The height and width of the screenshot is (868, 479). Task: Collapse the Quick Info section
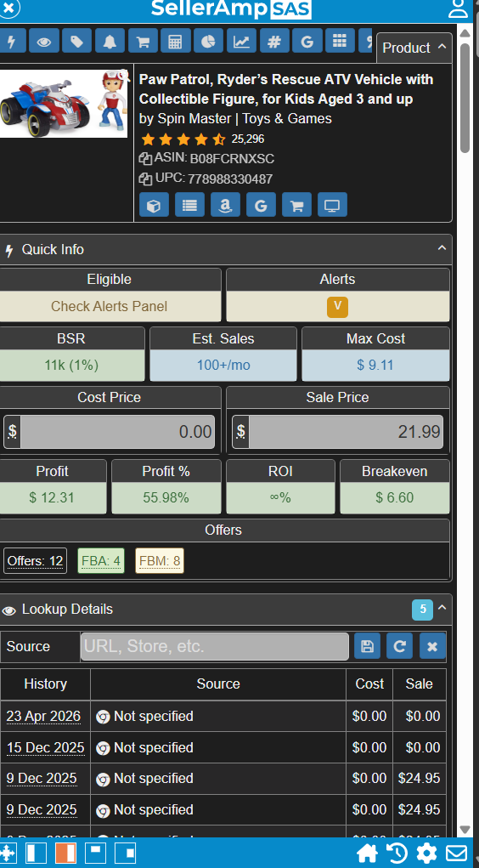(x=442, y=248)
